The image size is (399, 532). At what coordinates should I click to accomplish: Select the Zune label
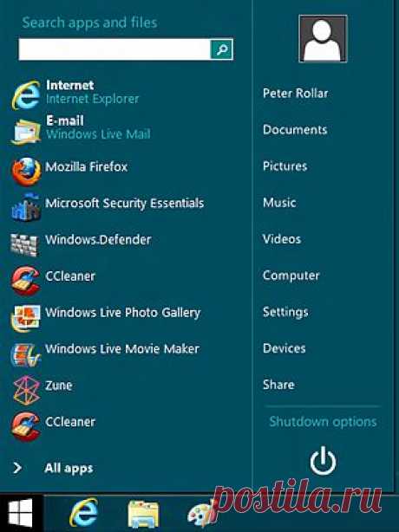point(58,386)
